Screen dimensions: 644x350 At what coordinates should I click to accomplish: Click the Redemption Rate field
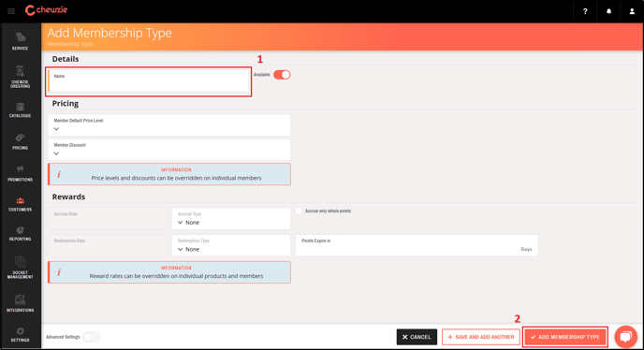(x=108, y=245)
